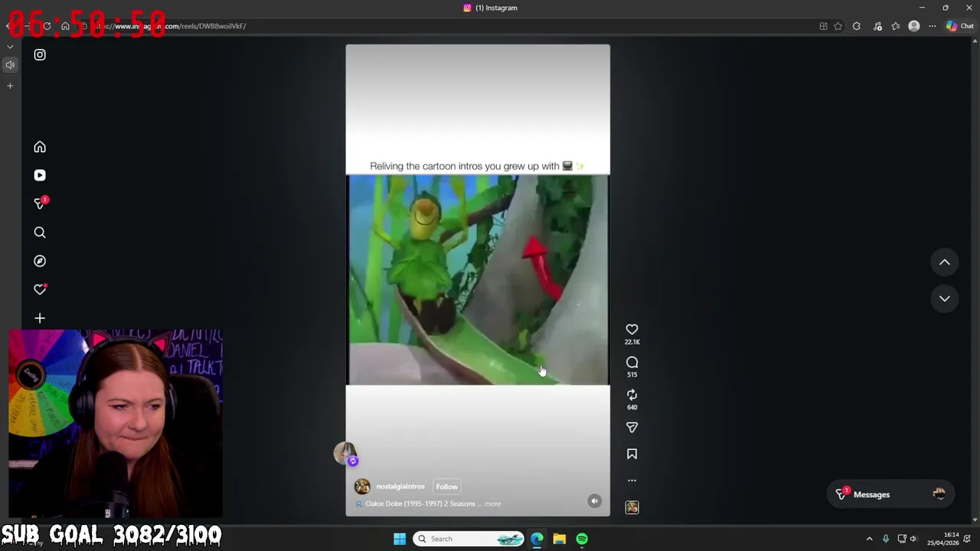Viewport: 980px width, 551px height.
Task: Open the floating Messages panel
Action: [890, 494]
